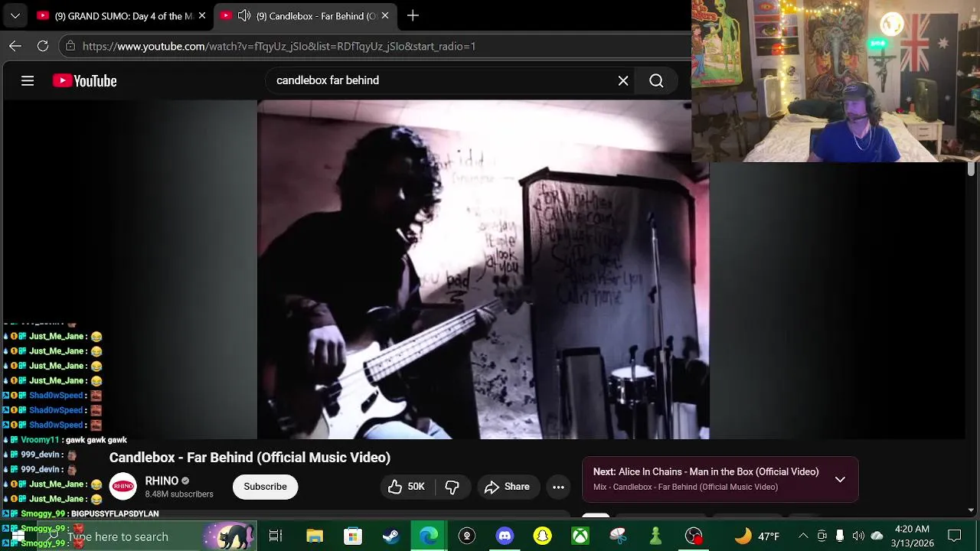Image resolution: width=980 pixels, height=551 pixels.
Task: Click the scrollbar down arrow
Action: click(x=971, y=510)
